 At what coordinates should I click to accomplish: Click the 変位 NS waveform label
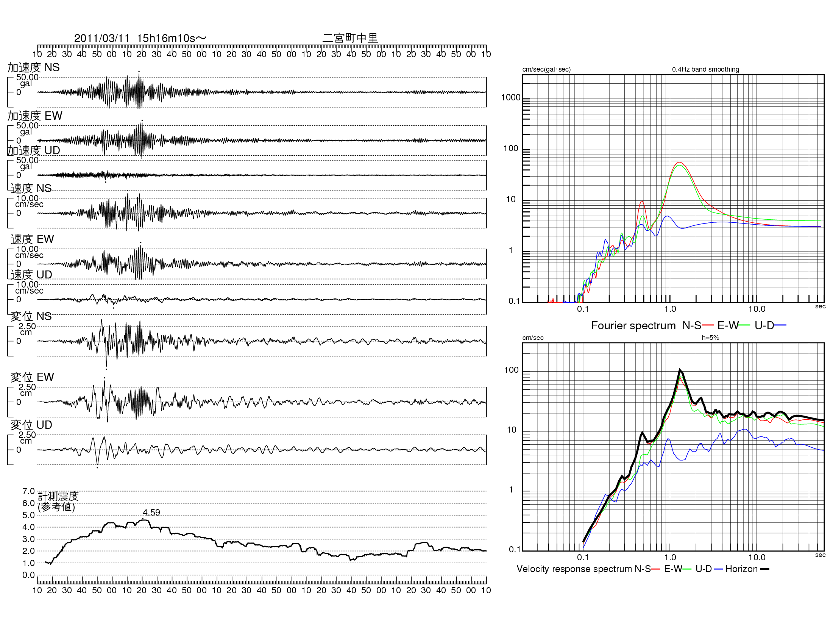pos(31,316)
